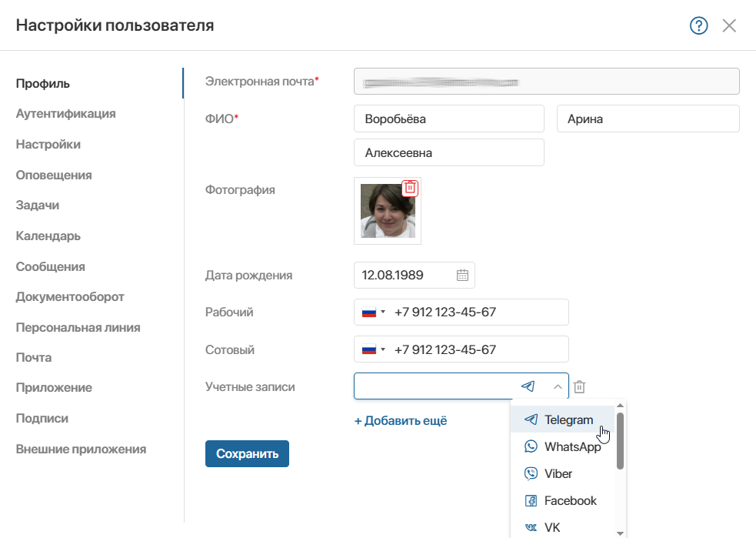Open Приложение section

coord(54,387)
